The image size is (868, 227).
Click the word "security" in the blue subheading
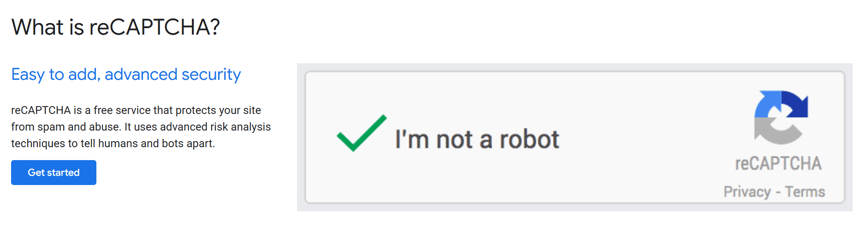(x=211, y=74)
